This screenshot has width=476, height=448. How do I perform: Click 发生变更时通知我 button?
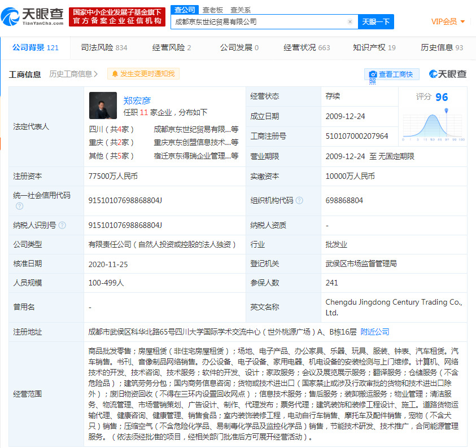143,74
